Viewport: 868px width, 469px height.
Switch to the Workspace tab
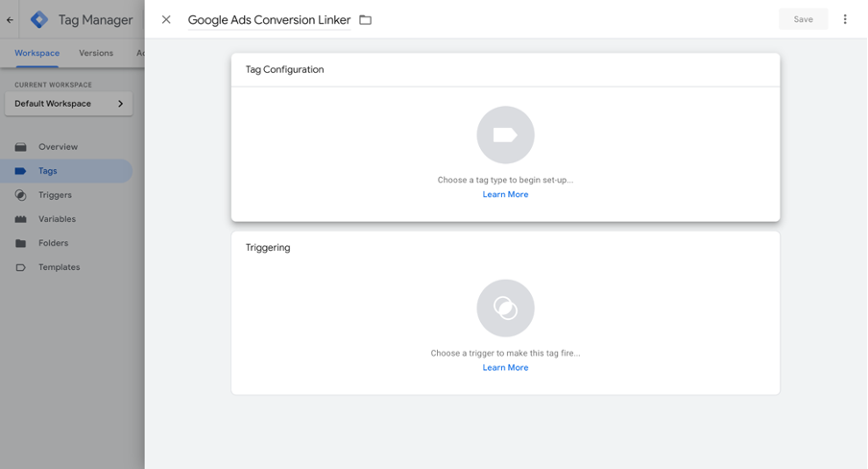click(x=36, y=54)
